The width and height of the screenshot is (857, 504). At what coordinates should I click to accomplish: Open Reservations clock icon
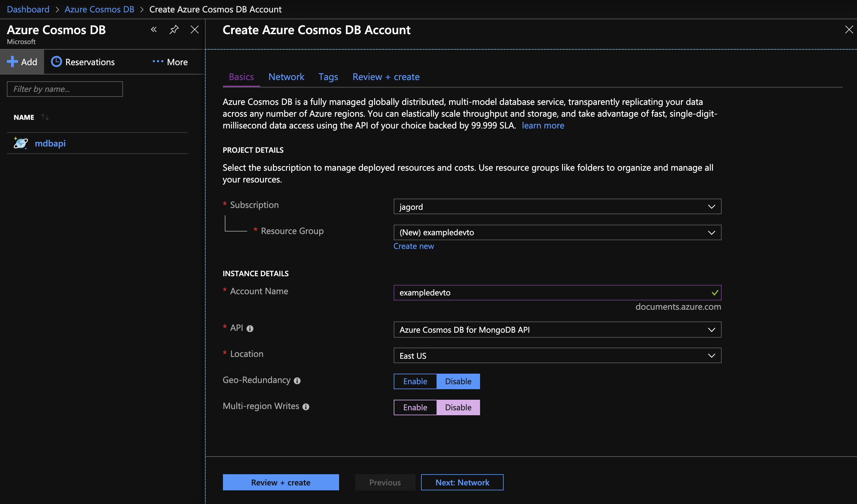click(x=57, y=61)
